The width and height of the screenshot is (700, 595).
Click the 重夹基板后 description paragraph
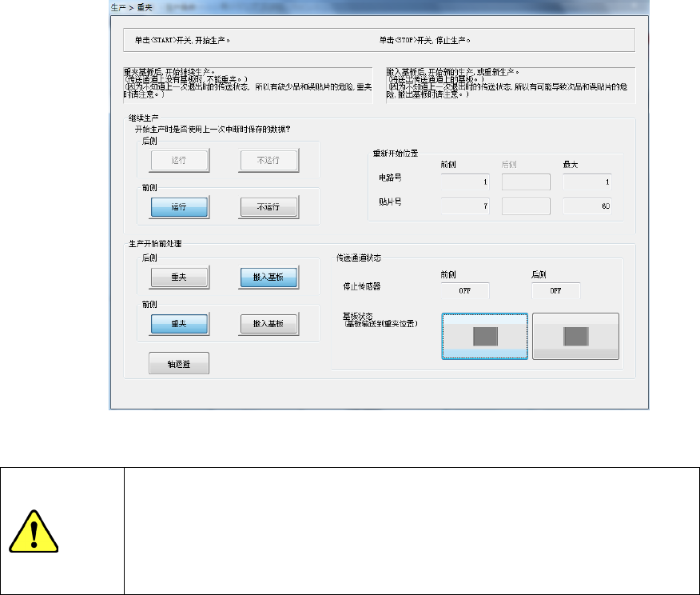point(248,83)
